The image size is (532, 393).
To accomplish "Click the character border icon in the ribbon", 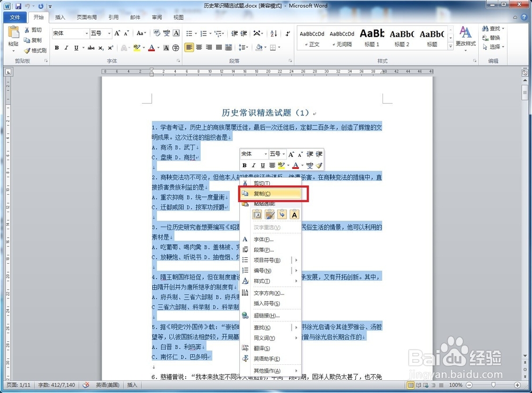I will click(x=176, y=33).
